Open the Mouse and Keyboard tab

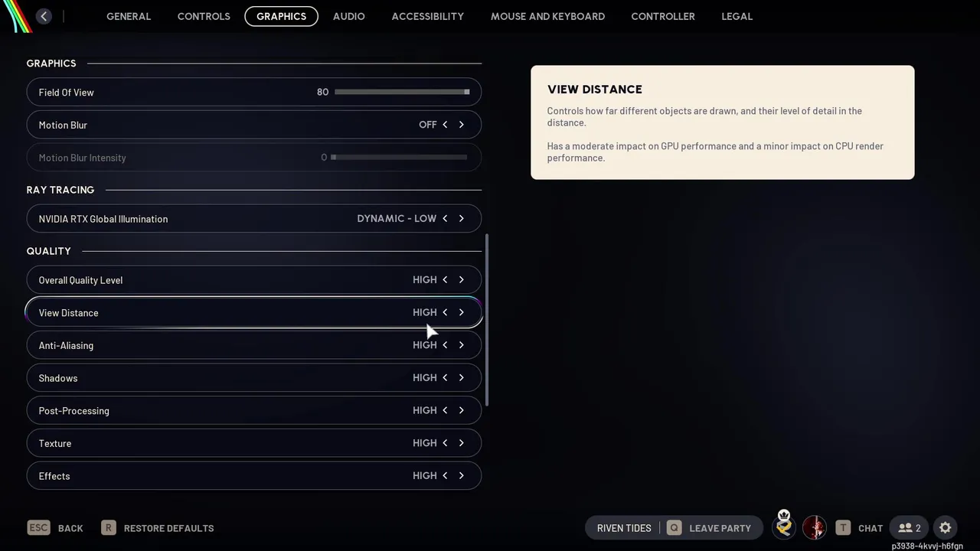(547, 16)
